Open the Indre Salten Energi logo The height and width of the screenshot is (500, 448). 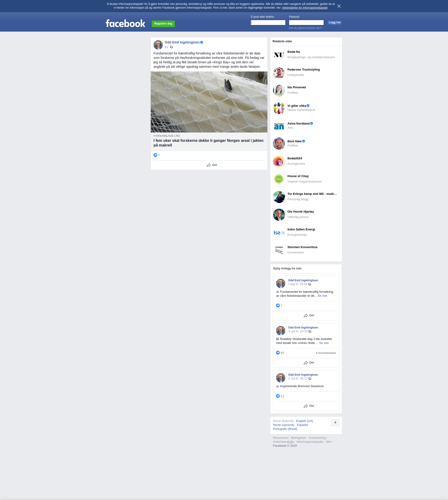279,232
